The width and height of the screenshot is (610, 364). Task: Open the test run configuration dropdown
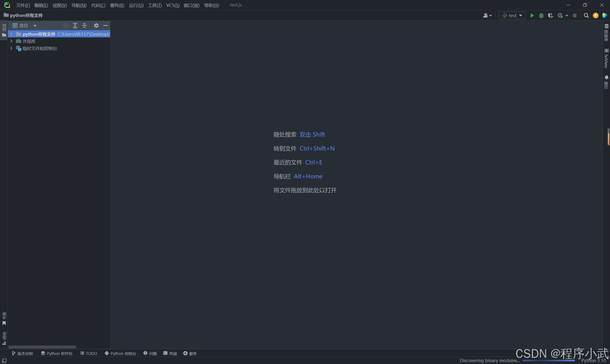click(512, 15)
